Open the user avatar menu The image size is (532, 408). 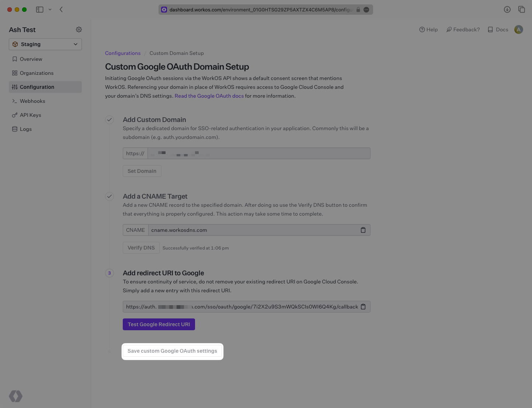518,29
